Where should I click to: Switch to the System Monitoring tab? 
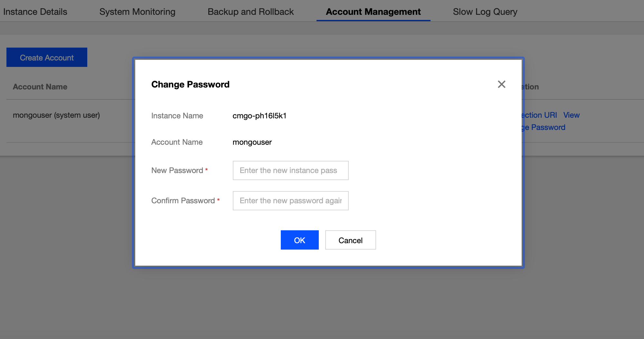point(137,12)
